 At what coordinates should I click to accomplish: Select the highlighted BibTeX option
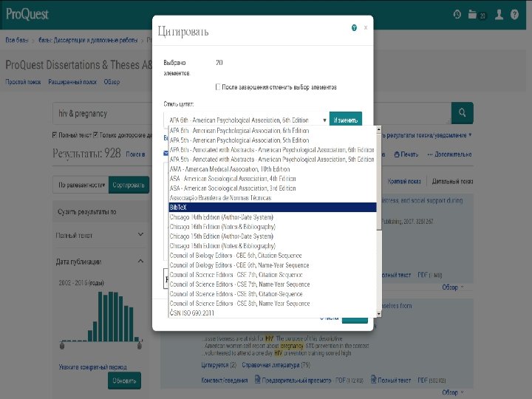(x=273, y=208)
